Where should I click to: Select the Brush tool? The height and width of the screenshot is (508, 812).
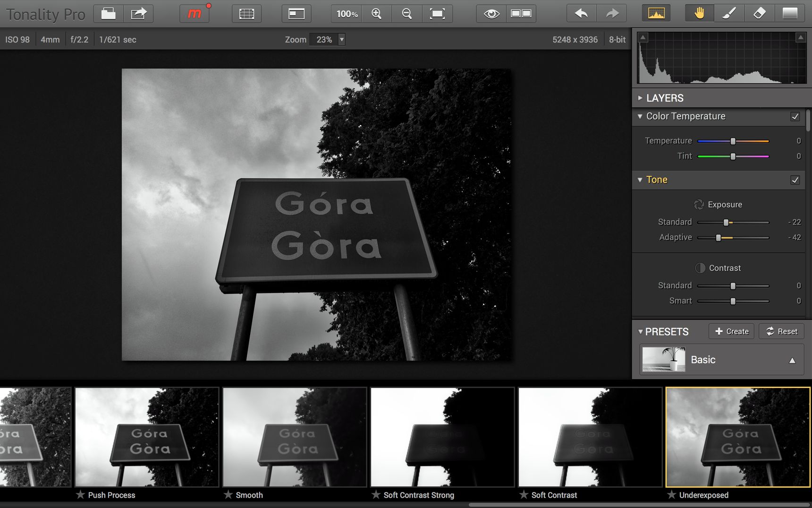coord(729,14)
